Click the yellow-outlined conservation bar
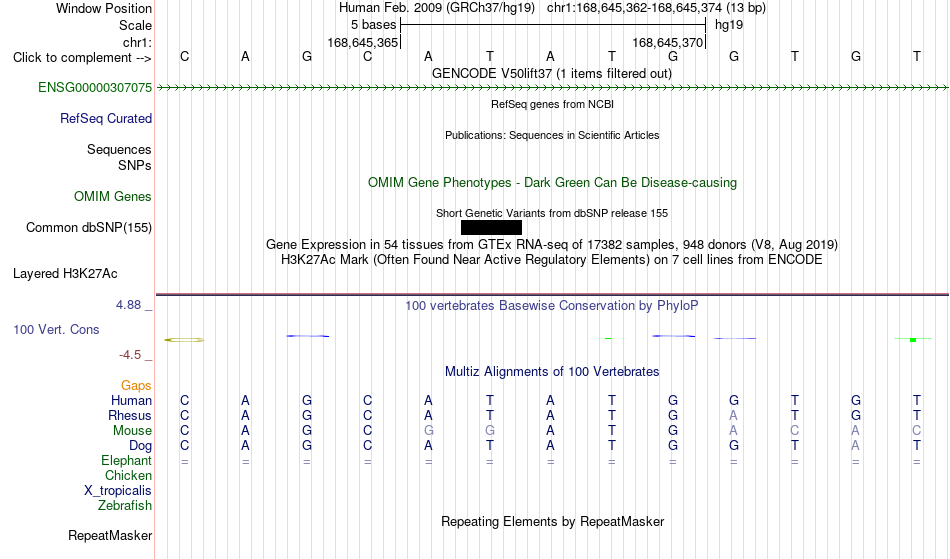This screenshot has width=950, height=559. (x=184, y=340)
